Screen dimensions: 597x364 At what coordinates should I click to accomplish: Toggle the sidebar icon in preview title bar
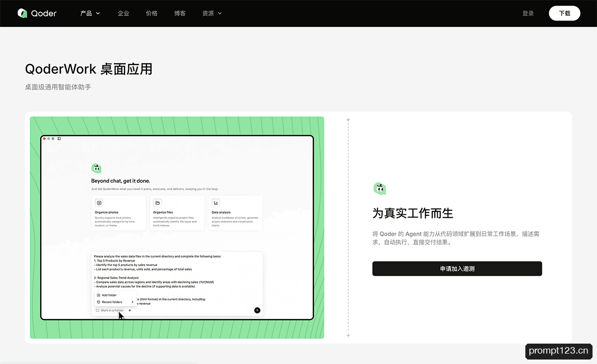[x=59, y=139]
